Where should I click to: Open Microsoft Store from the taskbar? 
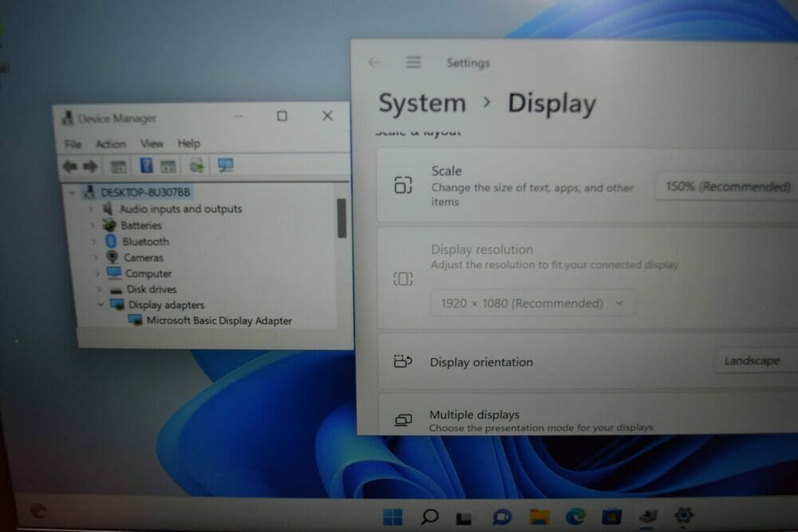(612, 516)
